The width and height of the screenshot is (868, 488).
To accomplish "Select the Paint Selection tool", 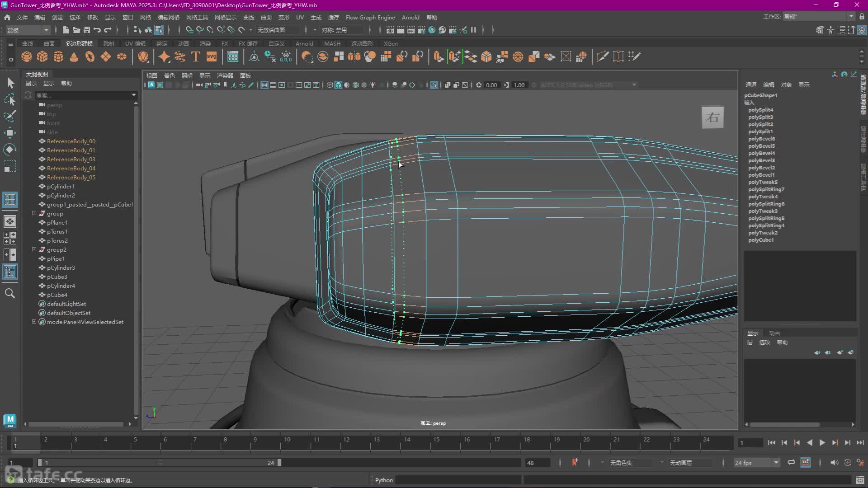I will coord(10,116).
